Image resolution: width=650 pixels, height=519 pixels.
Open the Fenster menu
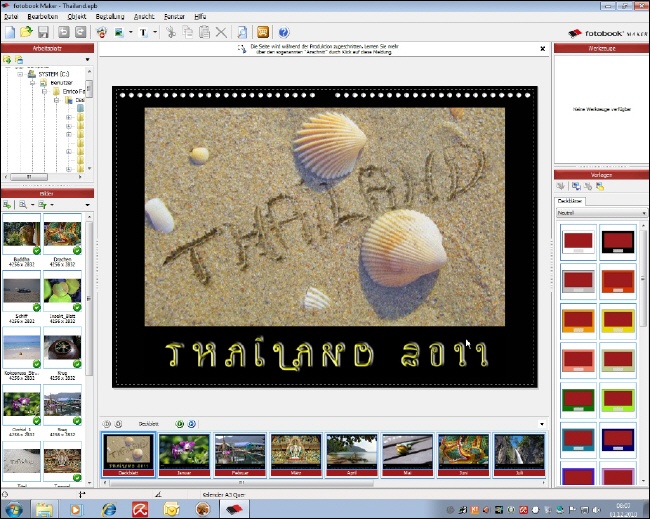174,17
